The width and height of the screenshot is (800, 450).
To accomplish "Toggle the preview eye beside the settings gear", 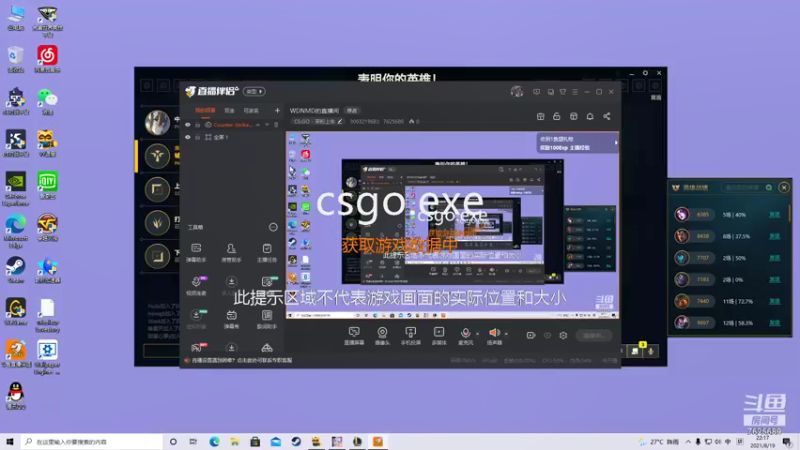I will pyautogui.click(x=547, y=335).
